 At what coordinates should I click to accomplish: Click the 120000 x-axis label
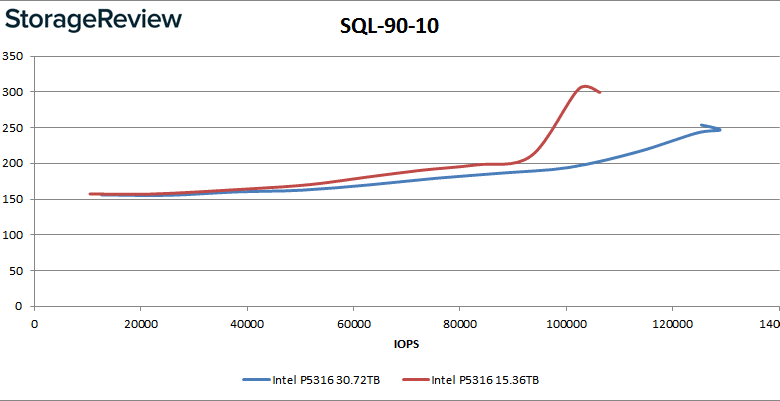click(673, 324)
